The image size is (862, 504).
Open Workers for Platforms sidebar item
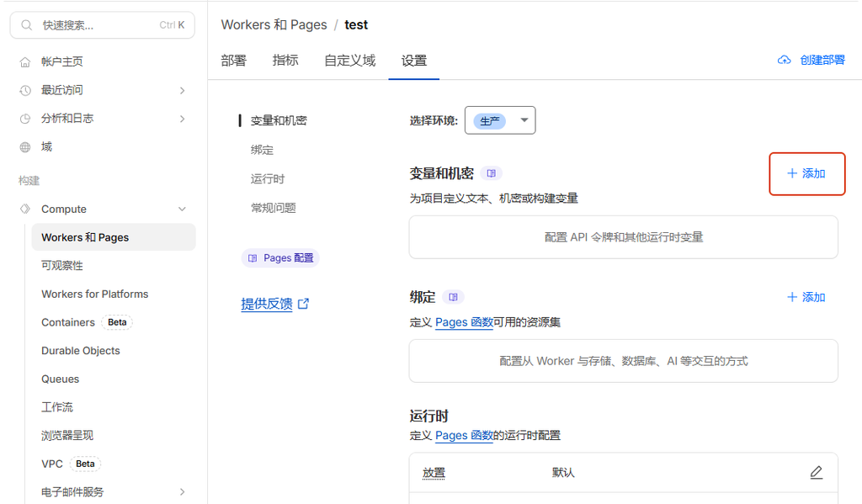[95, 294]
